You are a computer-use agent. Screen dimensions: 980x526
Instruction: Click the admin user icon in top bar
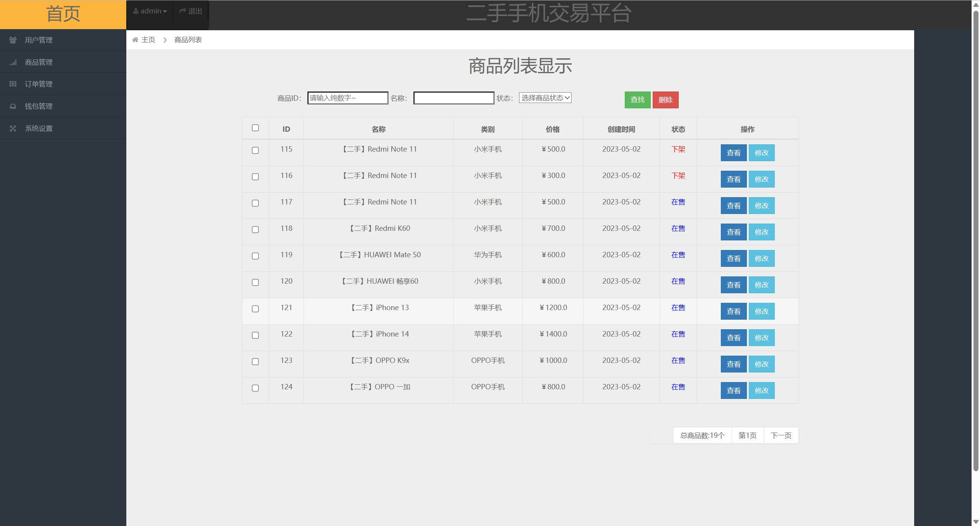[136, 10]
